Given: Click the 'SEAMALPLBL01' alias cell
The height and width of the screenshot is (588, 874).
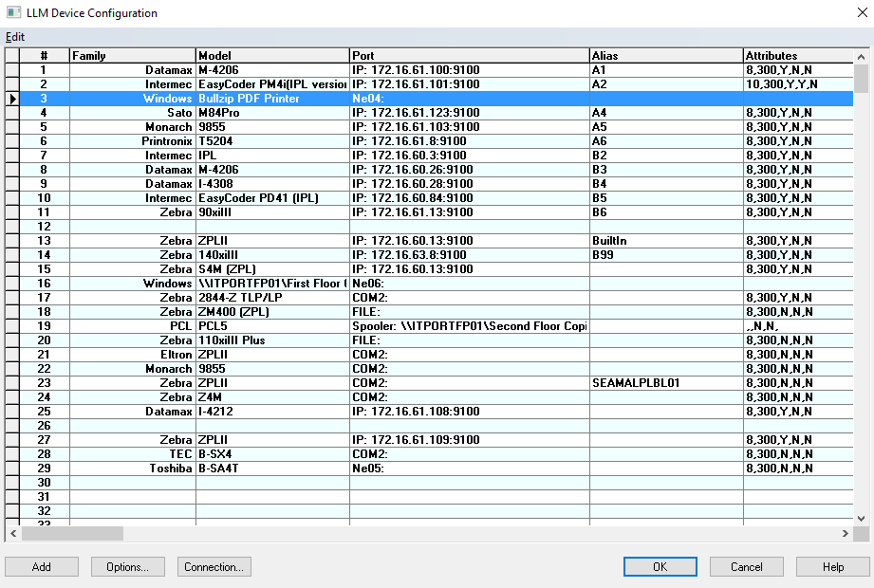Looking at the screenshot, I should click(666, 383).
